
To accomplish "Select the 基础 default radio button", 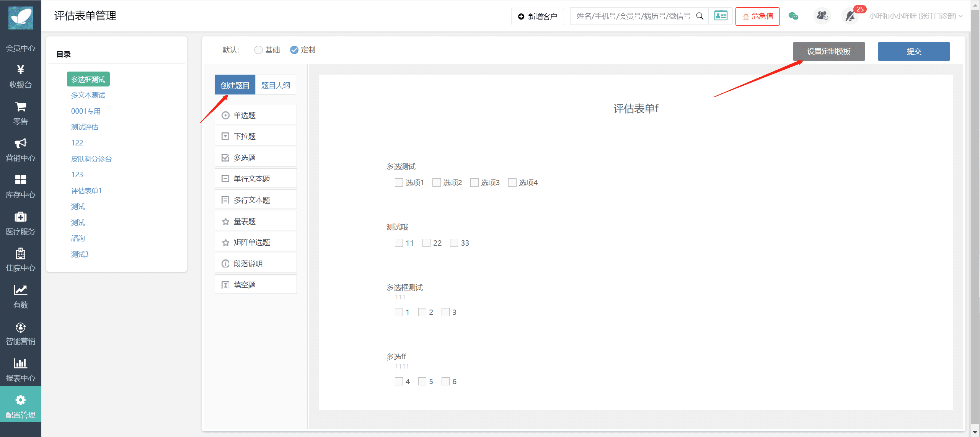I will click(x=259, y=50).
